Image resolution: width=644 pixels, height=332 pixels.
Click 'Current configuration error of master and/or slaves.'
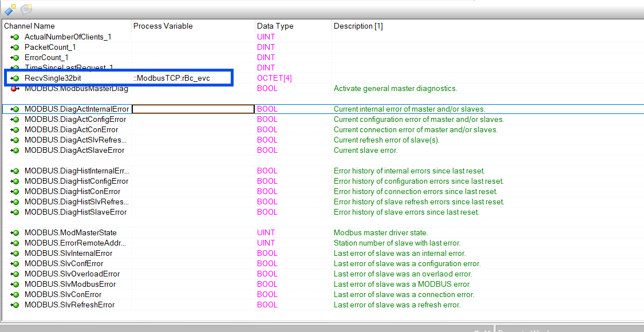click(418, 120)
